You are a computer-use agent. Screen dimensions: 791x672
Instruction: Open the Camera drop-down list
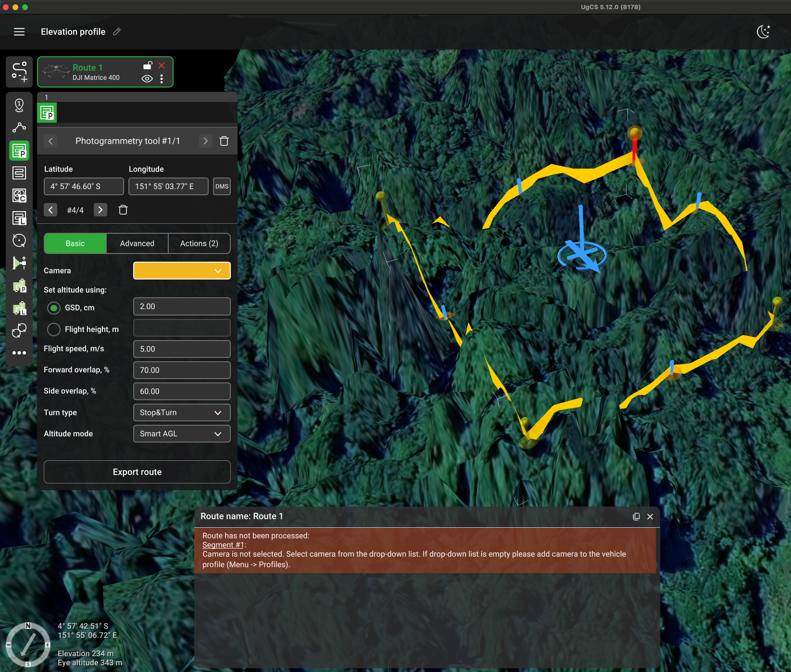[x=182, y=271]
